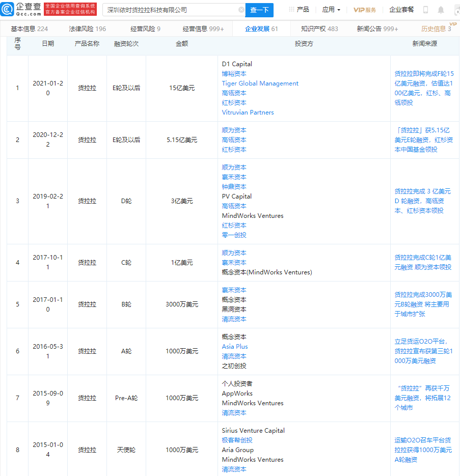Click the 融资轮次 column header

(126, 44)
